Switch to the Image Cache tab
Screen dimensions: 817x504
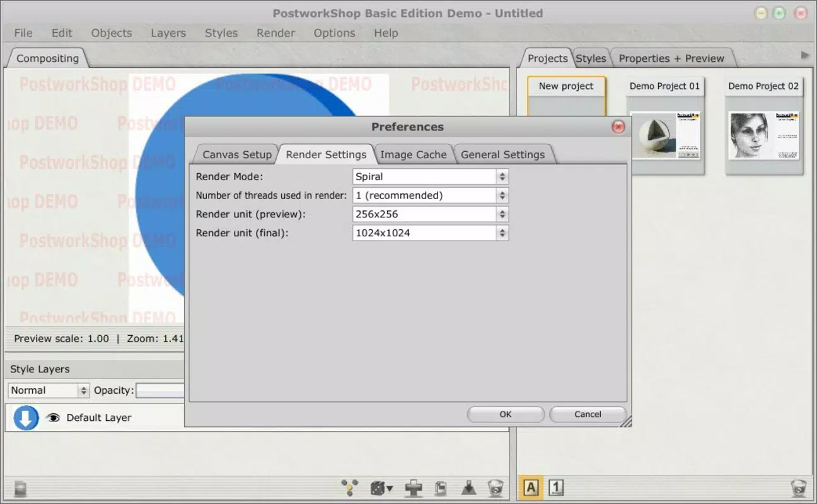point(414,154)
